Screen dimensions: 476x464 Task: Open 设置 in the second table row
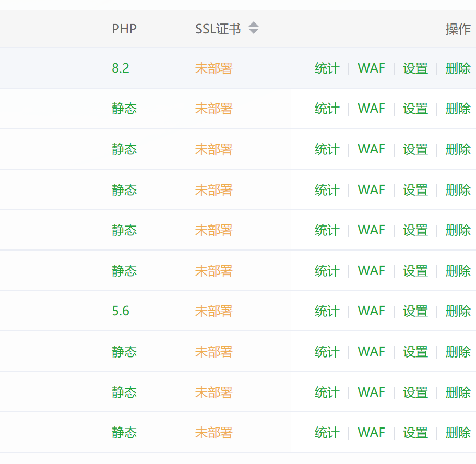coord(415,109)
